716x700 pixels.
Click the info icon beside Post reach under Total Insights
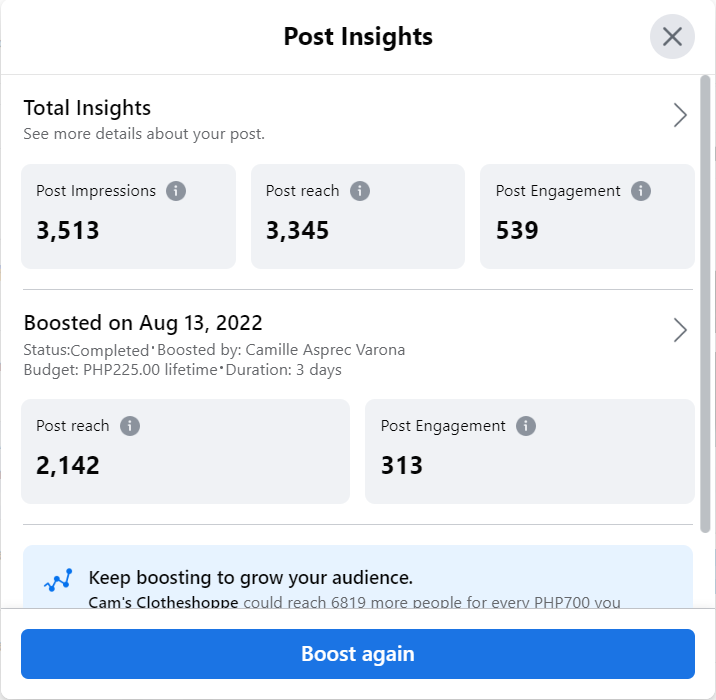point(360,191)
